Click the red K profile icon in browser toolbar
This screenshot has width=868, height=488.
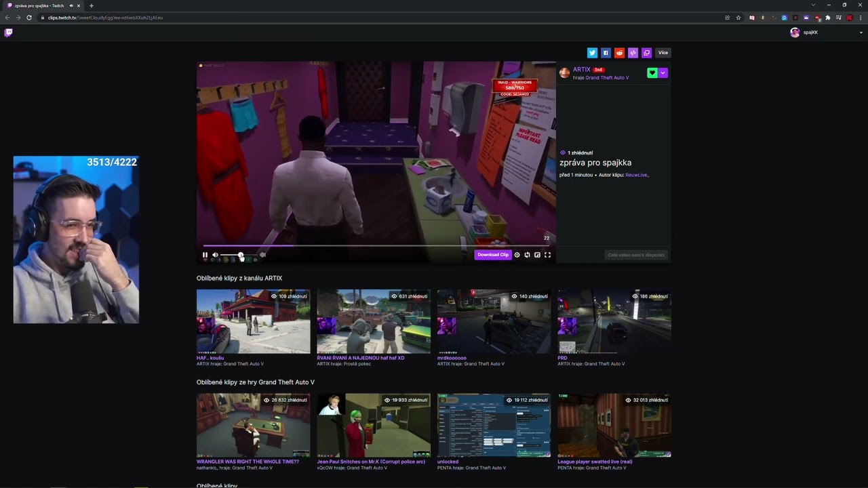coord(850,18)
